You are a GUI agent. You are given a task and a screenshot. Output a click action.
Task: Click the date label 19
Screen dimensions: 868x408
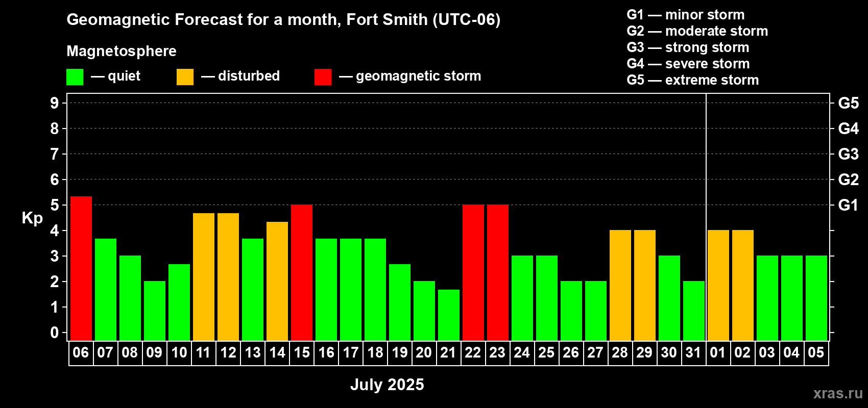point(400,353)
